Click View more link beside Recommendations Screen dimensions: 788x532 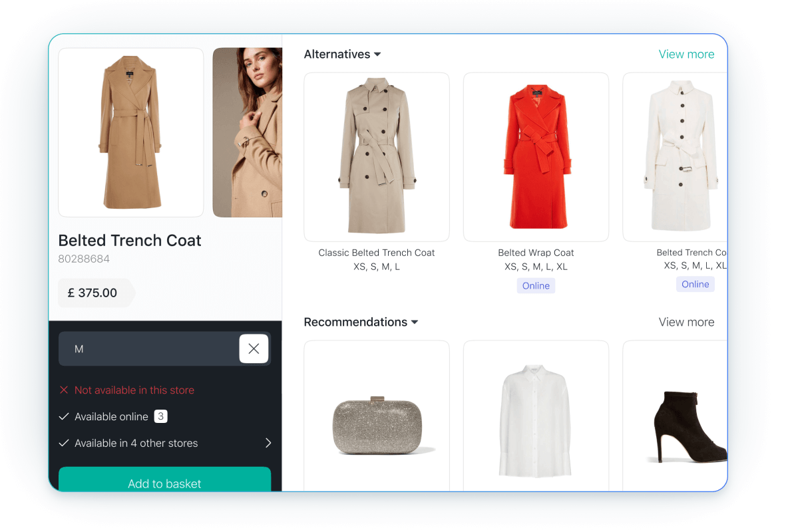[686, 323]
